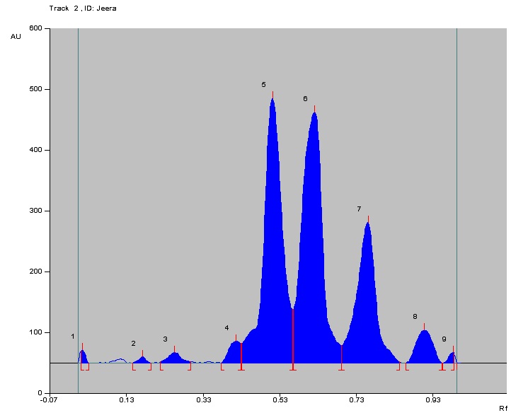
Task: Click the blue filled area of peak 5
Action: [x=273, y=212]
